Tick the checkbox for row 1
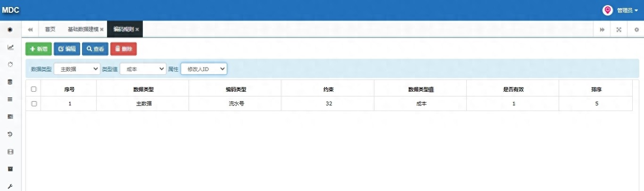 (x=33, y=103)
